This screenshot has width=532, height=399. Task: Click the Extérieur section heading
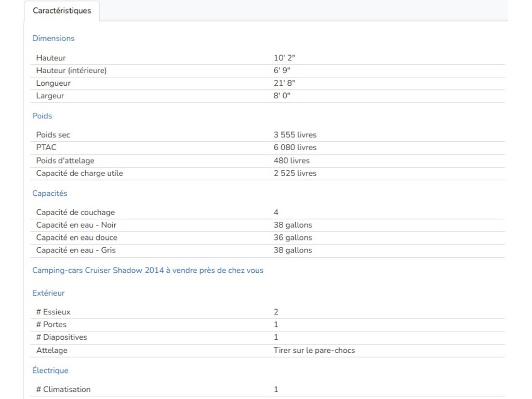pos(48,293)
